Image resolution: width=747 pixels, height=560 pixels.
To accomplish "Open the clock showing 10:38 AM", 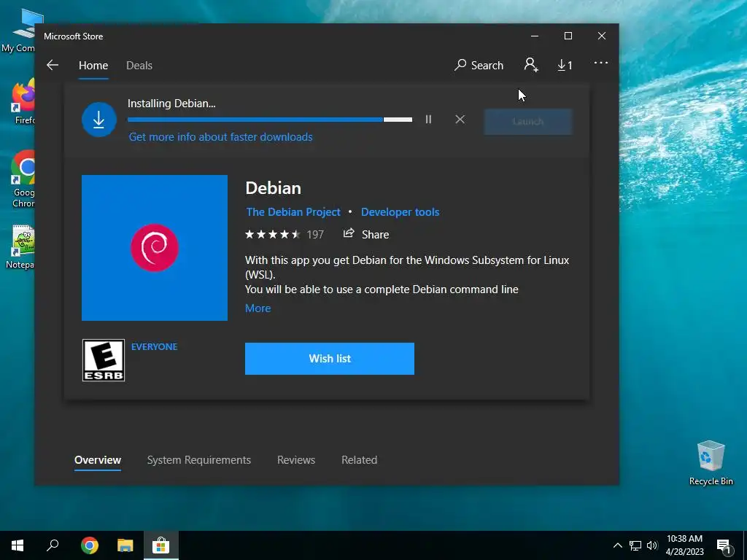I will pyautogui.click(x=684, y=545).
